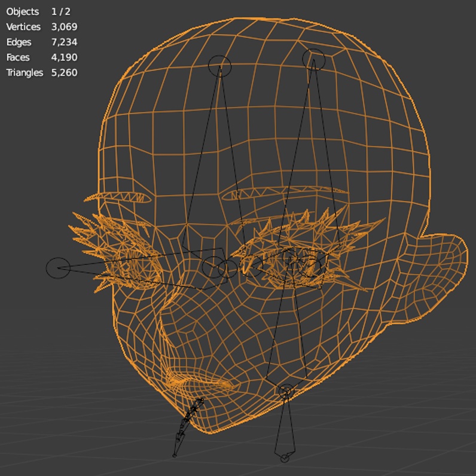Click the "5,260" triangles value

(65, 72)
